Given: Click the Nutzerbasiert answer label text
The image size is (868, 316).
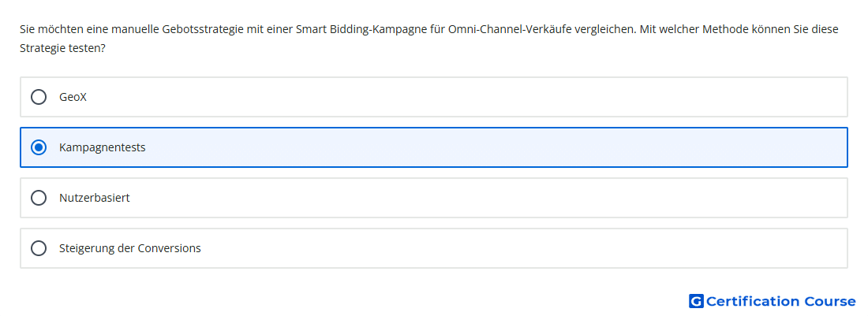Looking at the screenshot, I should tap(95, 198).
